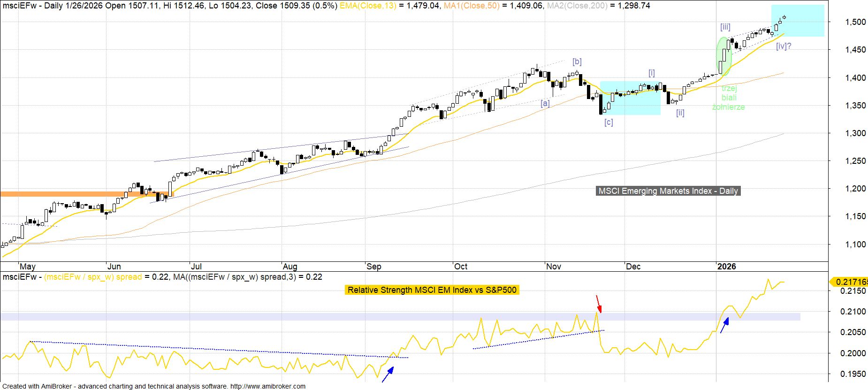
Task: Click the 'MSCI Emerging Markets Index - Daily' label
Action: (x=668, y=191)
